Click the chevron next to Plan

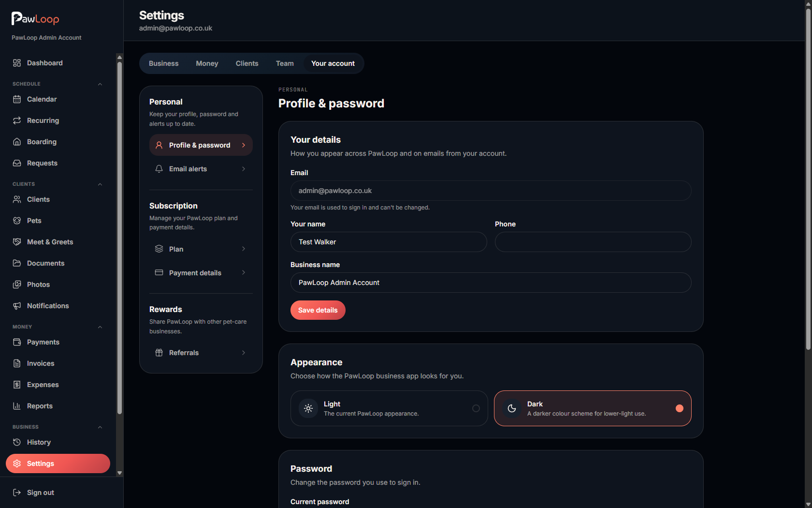click(244, 249)
